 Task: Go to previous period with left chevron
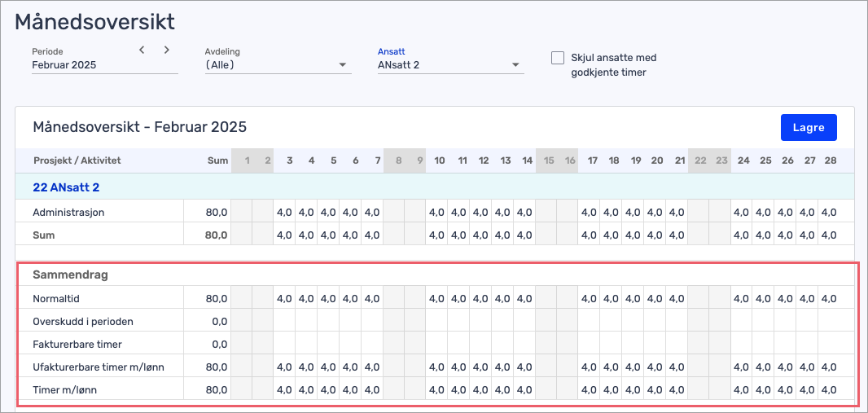coord(142,50)
